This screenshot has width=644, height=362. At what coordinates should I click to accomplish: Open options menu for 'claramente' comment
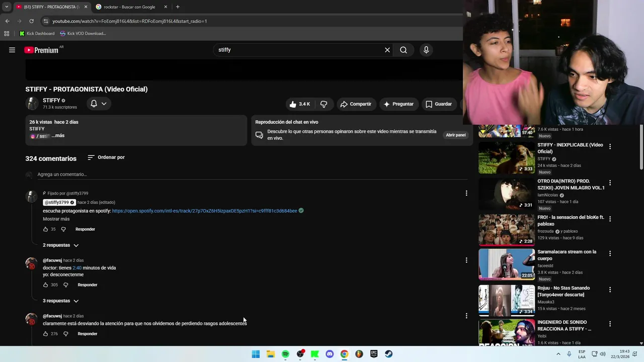(x=466, y=316)
